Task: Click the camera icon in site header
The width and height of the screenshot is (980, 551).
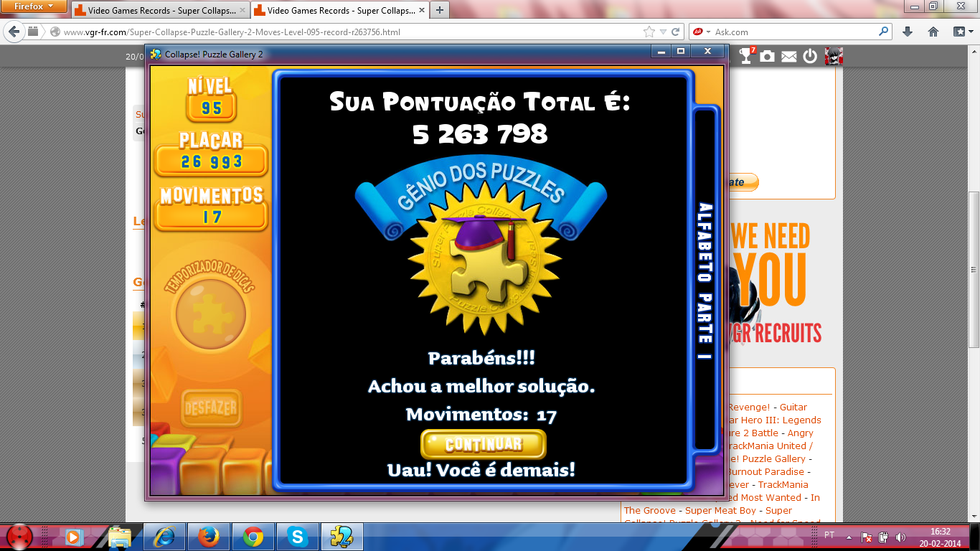Action: [x=768, y=57]
